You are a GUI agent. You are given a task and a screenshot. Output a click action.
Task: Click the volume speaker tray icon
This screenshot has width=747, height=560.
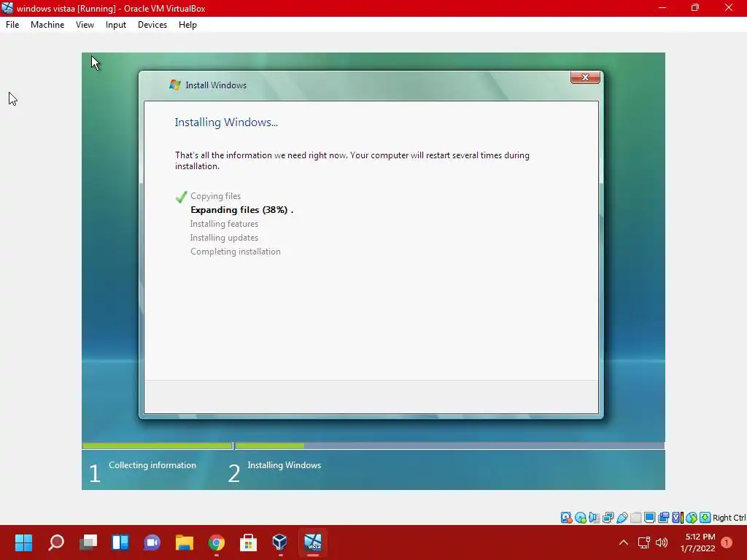[x=662, y=542]
